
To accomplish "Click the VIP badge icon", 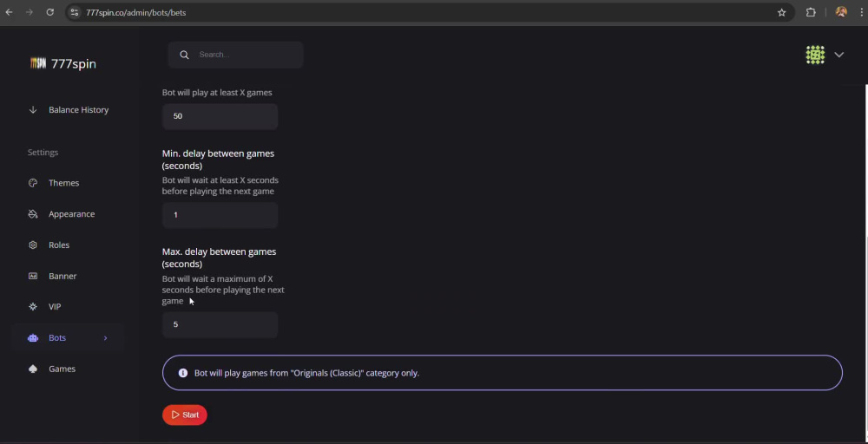I will click(33, 306).
